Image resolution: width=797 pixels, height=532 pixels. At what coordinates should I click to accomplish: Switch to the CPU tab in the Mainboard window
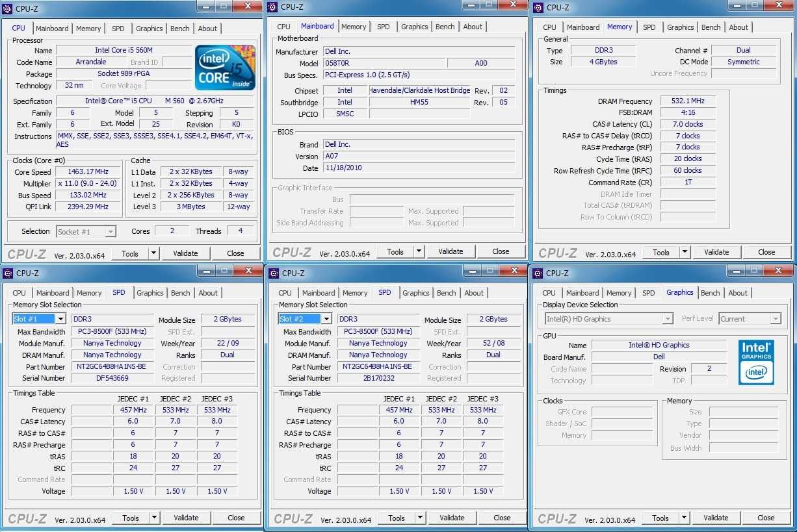(283, 27)
